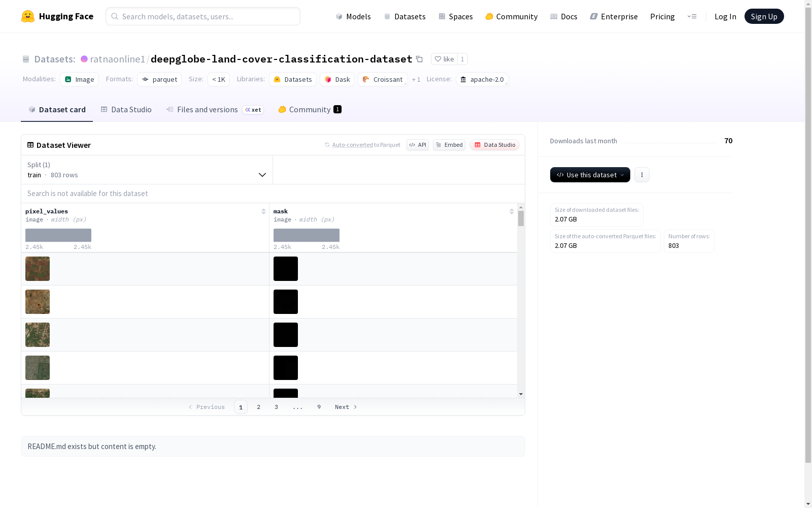
Task: Toggle sort on the mask column
Action: click(512, 211)
